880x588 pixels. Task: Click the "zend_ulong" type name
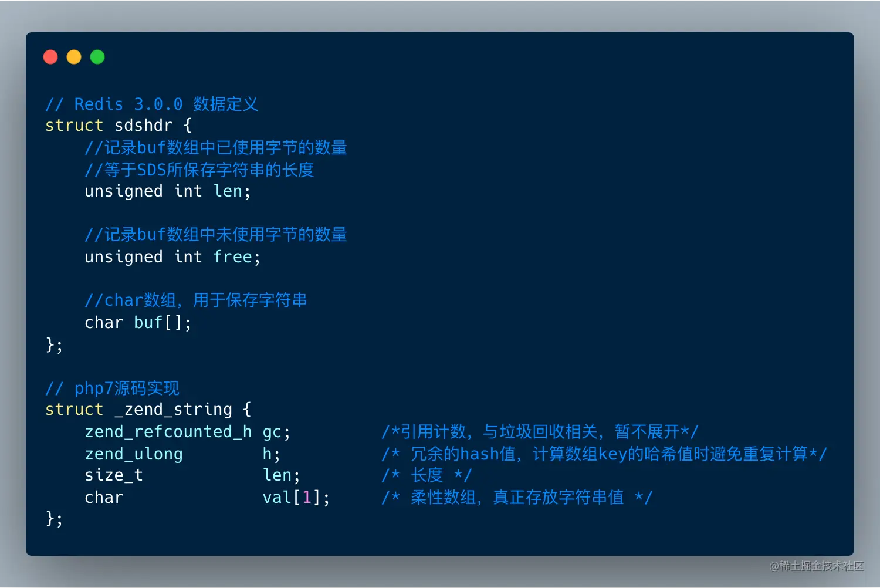tap(134, 454)
